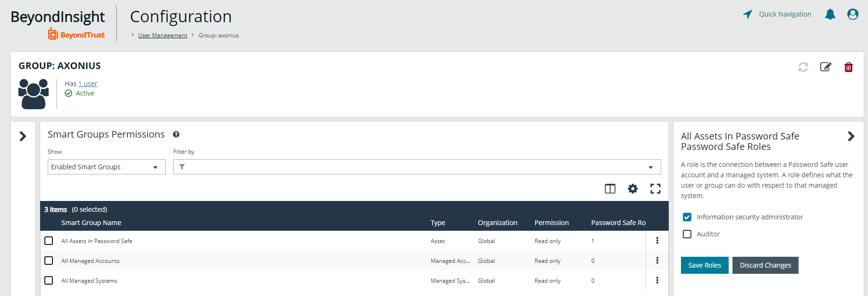Click inside the Filter by field
This screenshot has width=868, height=296.
tap(417, 167)
